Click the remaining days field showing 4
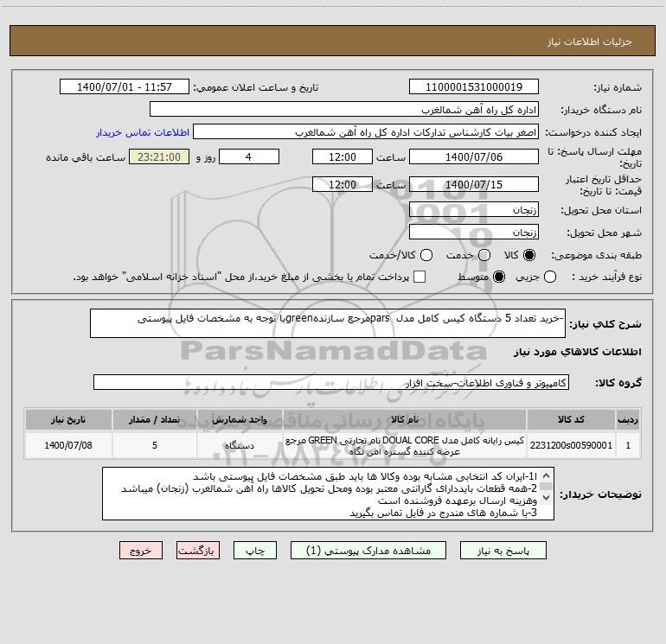 pyautogui.click(x=249, y=156)
